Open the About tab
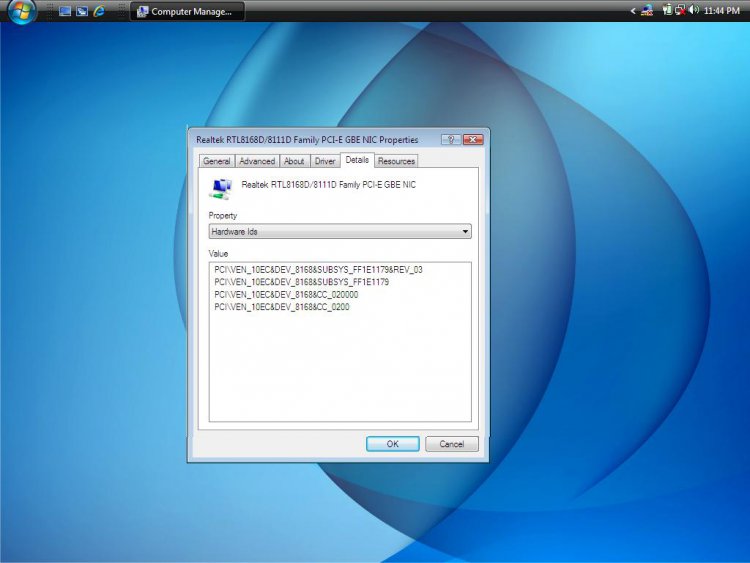The width and height of the screenshot is (750, 563). pyautogui.click(x=294, y=161)
